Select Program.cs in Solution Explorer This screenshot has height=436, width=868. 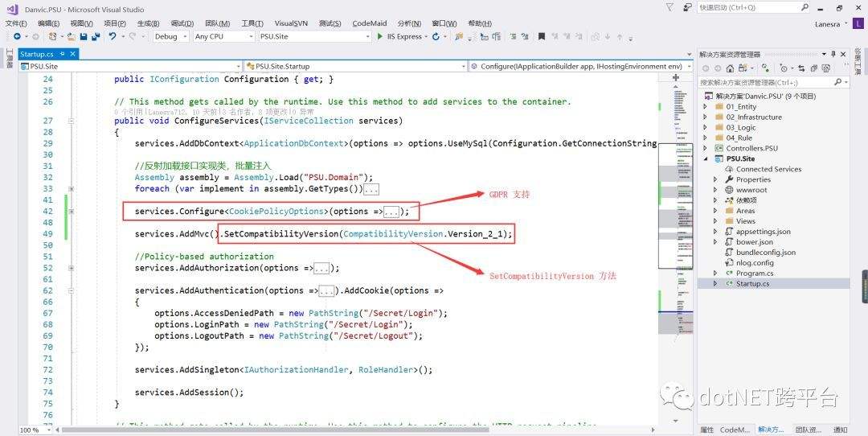(x=754, y=274)
